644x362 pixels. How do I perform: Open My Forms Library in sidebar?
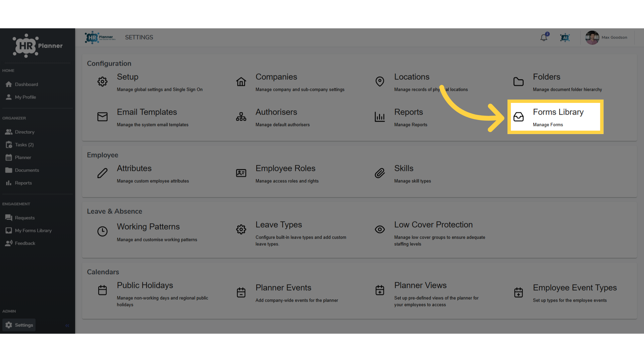[29, 231]
